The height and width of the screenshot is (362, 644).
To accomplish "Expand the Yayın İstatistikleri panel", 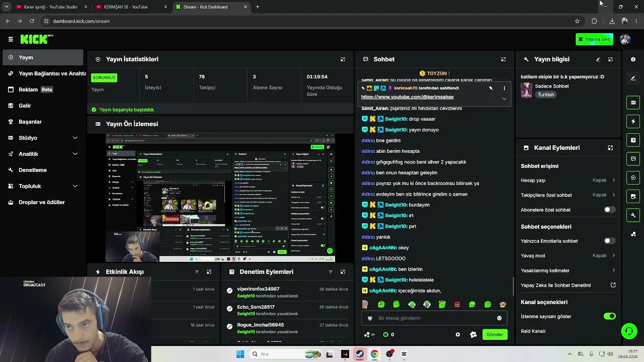I will click(343, 59).
